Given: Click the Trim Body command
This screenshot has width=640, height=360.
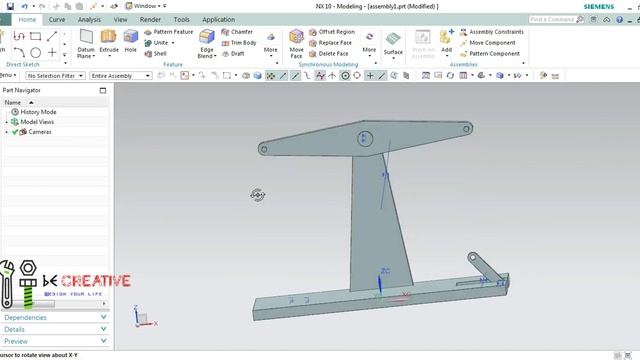Looking at the screenshot, I should point(239,43).
